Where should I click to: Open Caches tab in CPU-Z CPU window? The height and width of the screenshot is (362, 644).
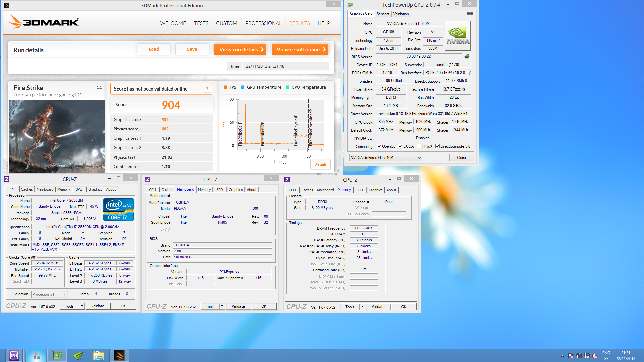[27, 189]
